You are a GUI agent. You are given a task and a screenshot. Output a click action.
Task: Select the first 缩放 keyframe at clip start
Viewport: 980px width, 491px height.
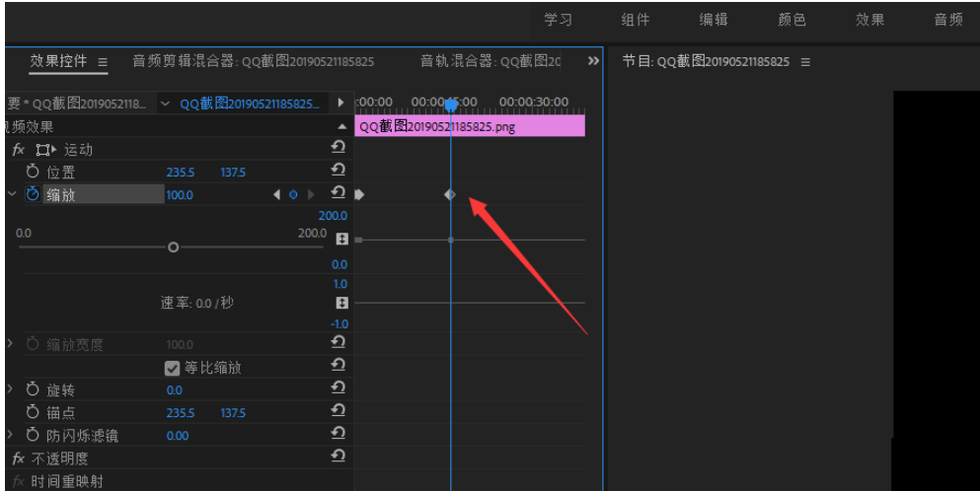[359, 194]
